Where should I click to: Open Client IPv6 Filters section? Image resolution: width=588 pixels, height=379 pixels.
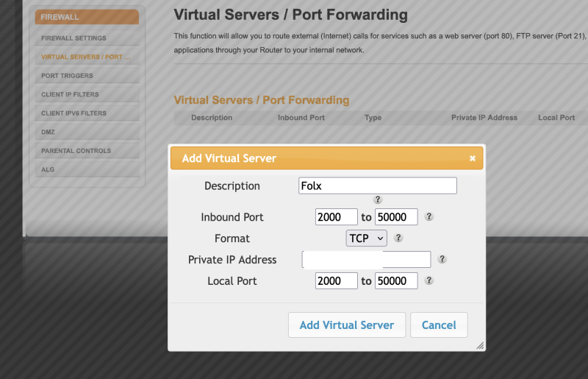click(x=74, y=113)
